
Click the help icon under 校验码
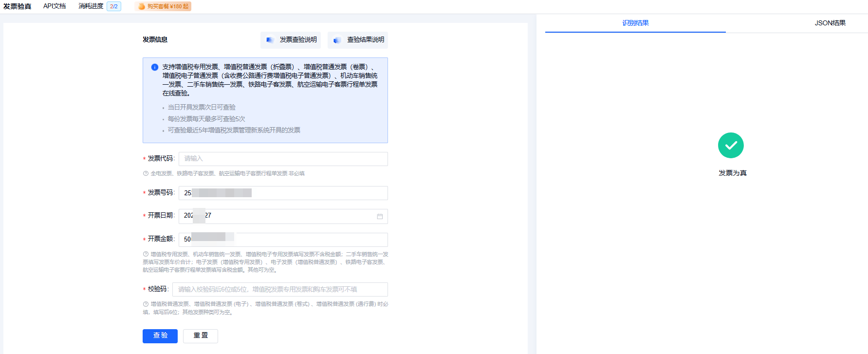coord(146,304)
